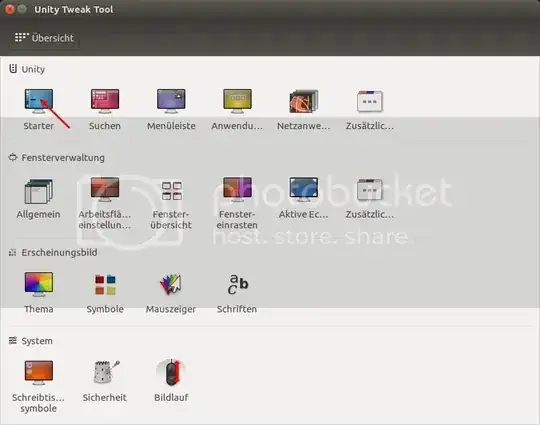Open the Netzanwe... web apps icon
This screenshot has width=540, height=425.
coord(303,101)
